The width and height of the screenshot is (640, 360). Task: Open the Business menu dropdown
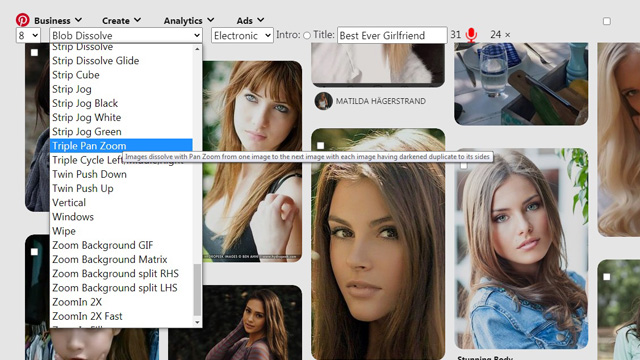[58, 20]
